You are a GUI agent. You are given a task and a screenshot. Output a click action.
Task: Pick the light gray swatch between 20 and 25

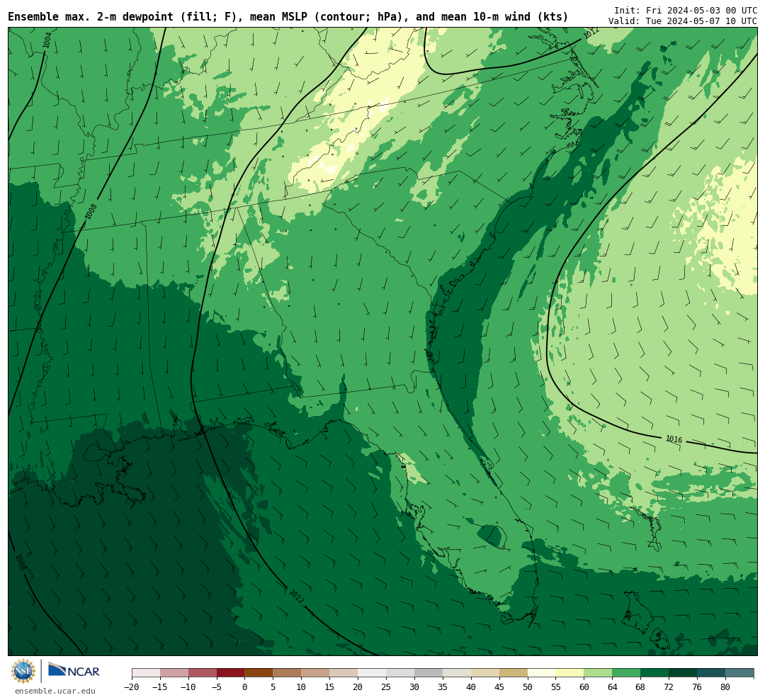[373, 673]
